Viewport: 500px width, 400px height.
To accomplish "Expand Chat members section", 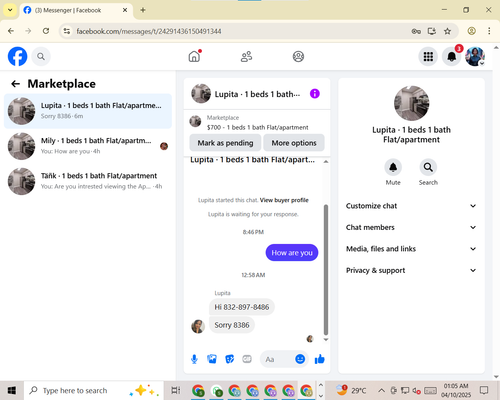I will [x=411, y=227].
